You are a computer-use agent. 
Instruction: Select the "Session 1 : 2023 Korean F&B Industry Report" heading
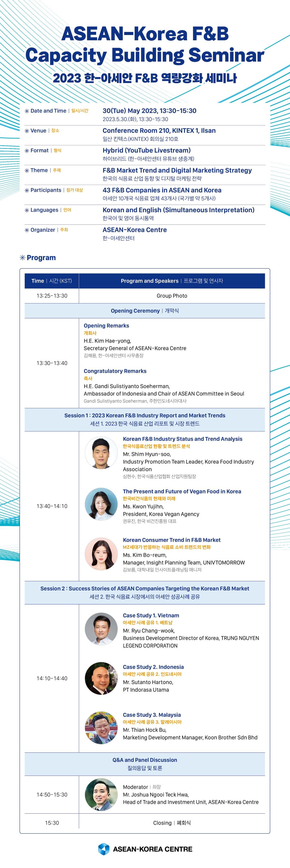[x=145, y=416]
